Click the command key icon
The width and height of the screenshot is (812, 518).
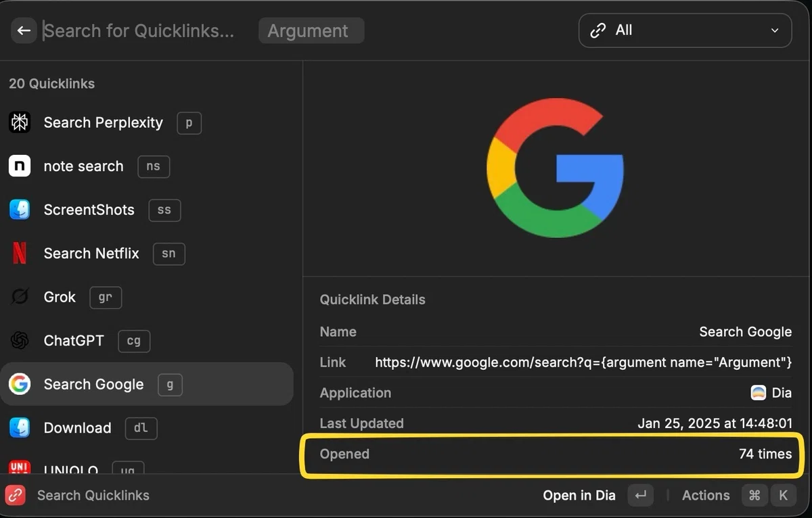(754, 496)
